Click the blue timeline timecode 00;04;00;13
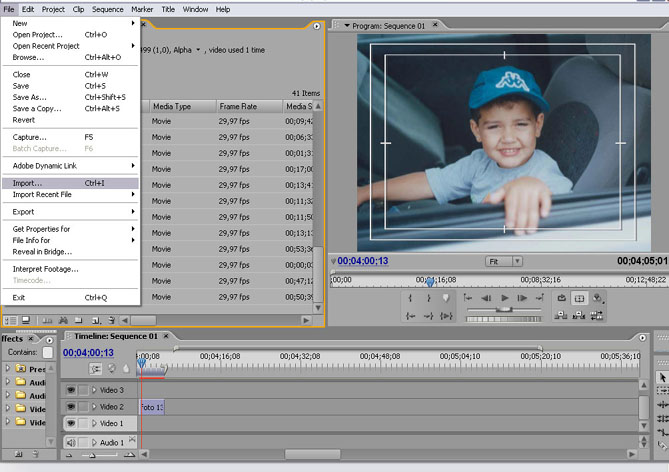Image resolution: width=669 pixels, height=472 pixels. tap(88, 353)
